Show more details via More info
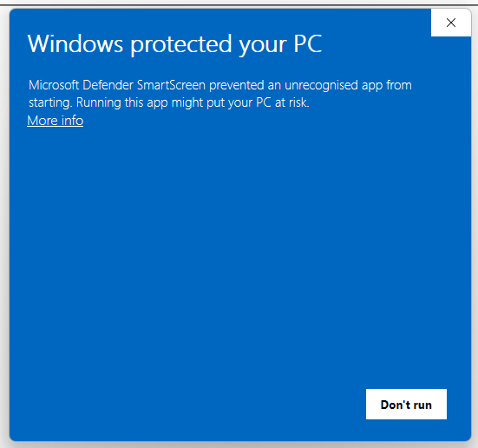The width and height of the screenshot is (478, 448). [x=56, y=121]
